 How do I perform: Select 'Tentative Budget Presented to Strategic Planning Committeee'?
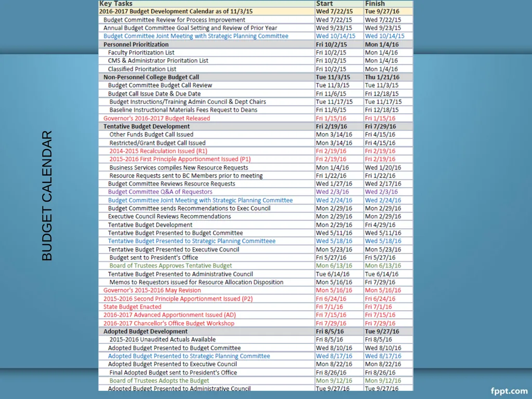click(192, 241)
